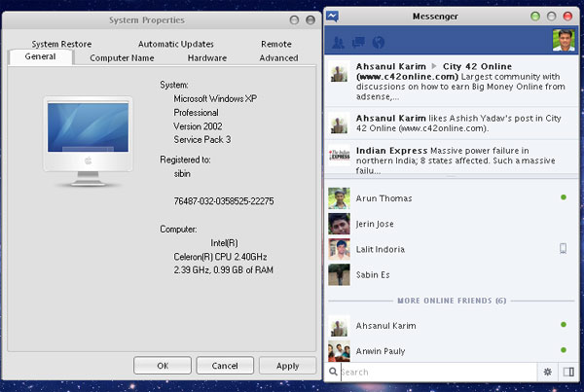This screenshot has width=584, height=392.
Task: Switch to the System Restore tab
Action: coord(61,44)
